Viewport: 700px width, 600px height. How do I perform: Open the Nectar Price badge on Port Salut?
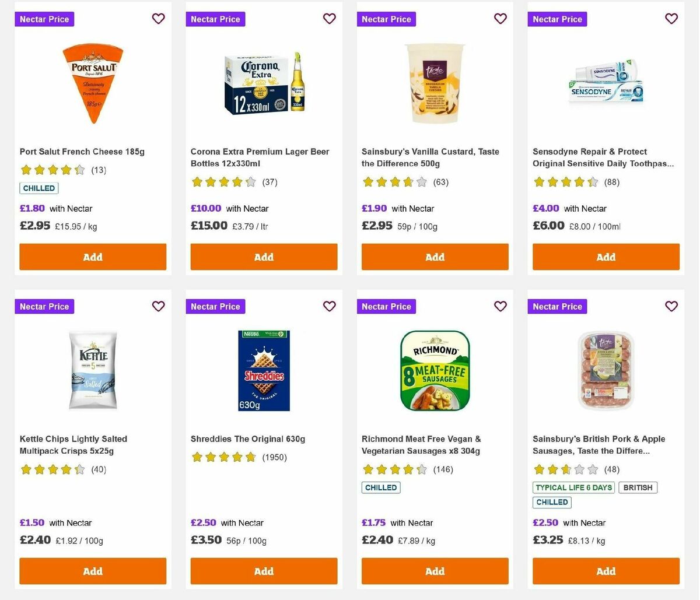(44, 19)
